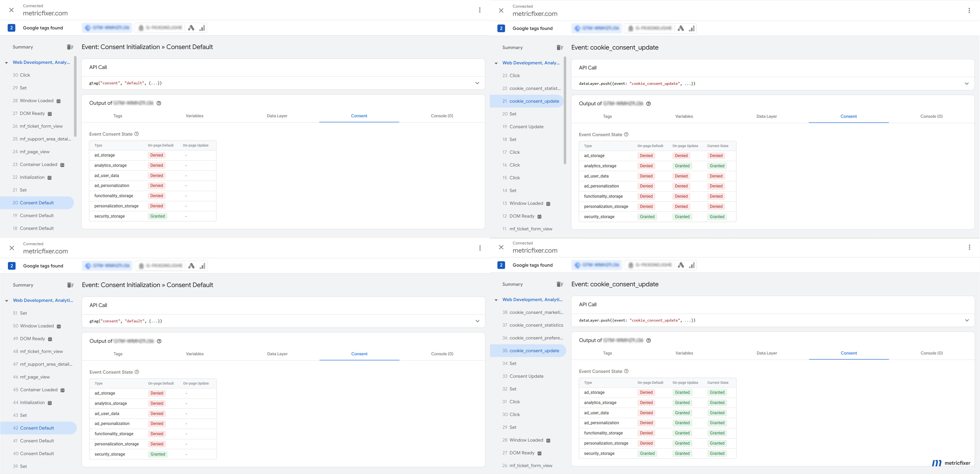Expand the dataLayer.push API call in bottom-right panel

(773, 320)
